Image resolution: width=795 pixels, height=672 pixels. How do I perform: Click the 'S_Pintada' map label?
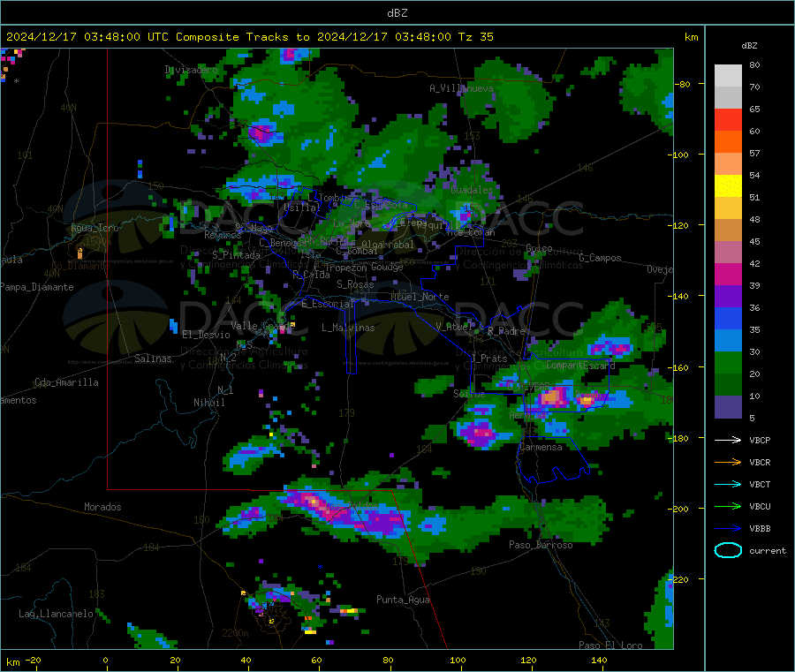236,255
